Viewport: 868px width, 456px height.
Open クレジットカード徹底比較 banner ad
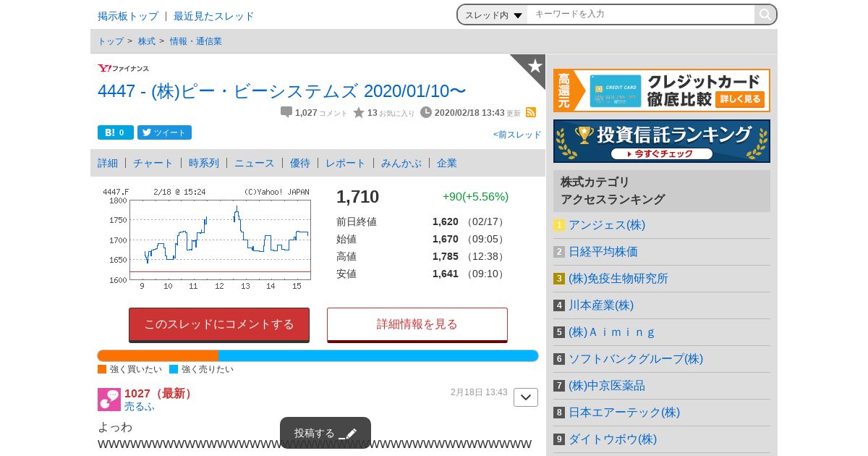click(662, 90)
